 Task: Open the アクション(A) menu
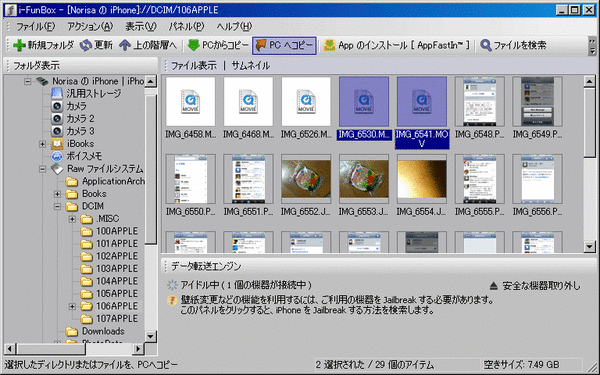point(90,26)
